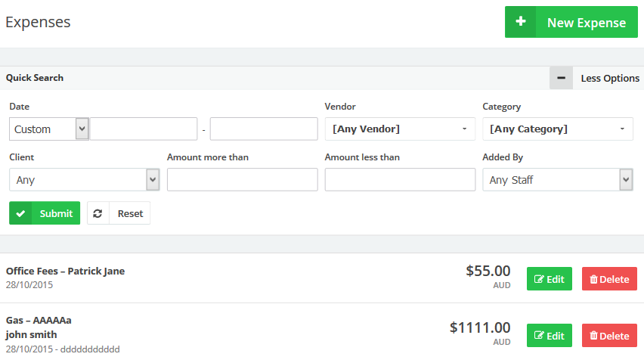Open the Gas – AAAAAa expense entry
644x363 pixels.
pyautogui.click(x=39, y=320)
